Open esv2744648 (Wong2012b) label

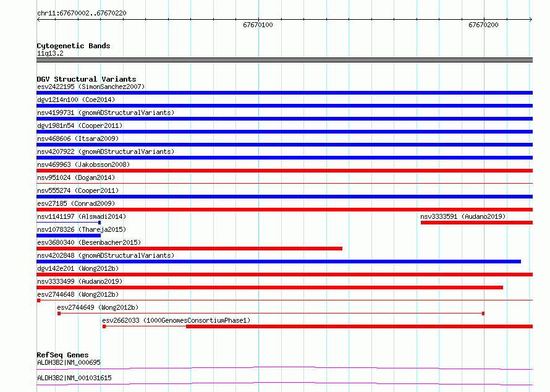pyautogui.click(x=78, y=294)
